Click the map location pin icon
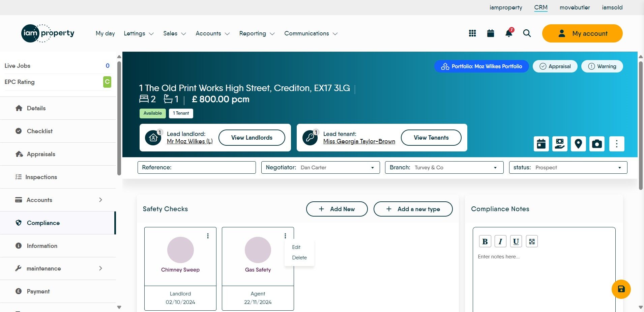 pos(578,144)
